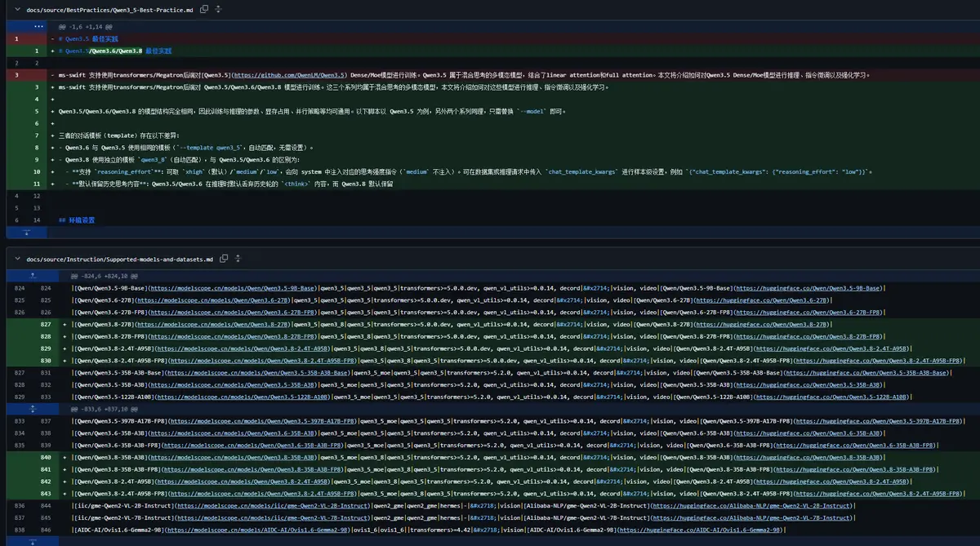Collapse the Supported-models-and-datasets.md file diff

[18, 259]
